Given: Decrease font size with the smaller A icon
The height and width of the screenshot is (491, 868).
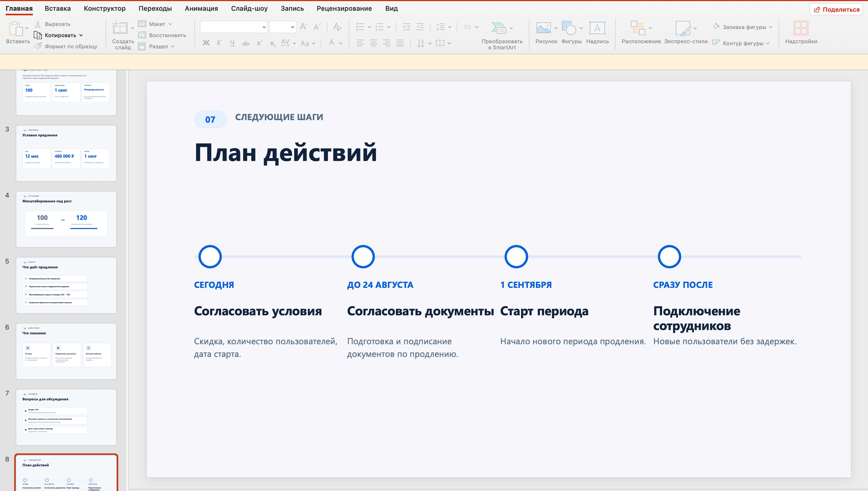Looking at the screenshot, I should click(x=317, y=27).
